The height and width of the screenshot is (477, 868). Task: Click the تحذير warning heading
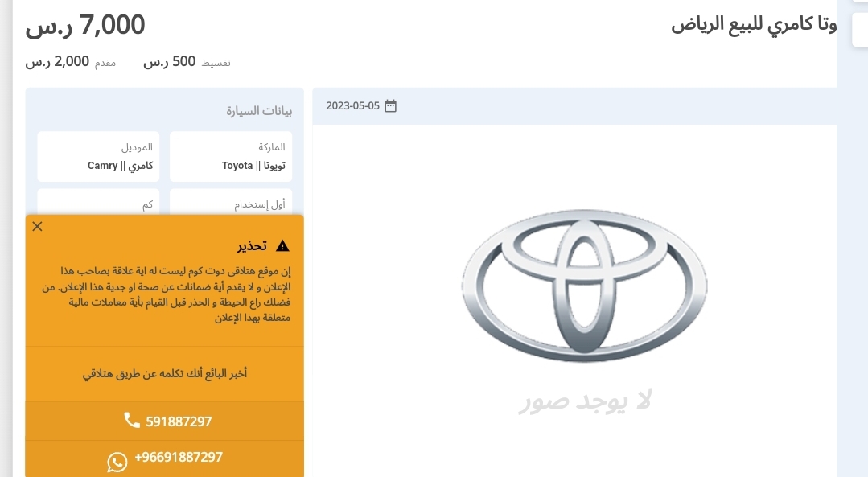tap(252, 245)
